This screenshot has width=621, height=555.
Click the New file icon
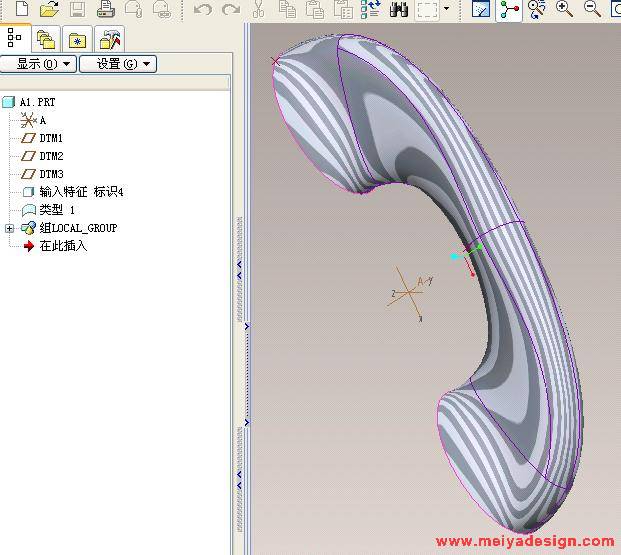pyautogui.click(x=21, y=9)
